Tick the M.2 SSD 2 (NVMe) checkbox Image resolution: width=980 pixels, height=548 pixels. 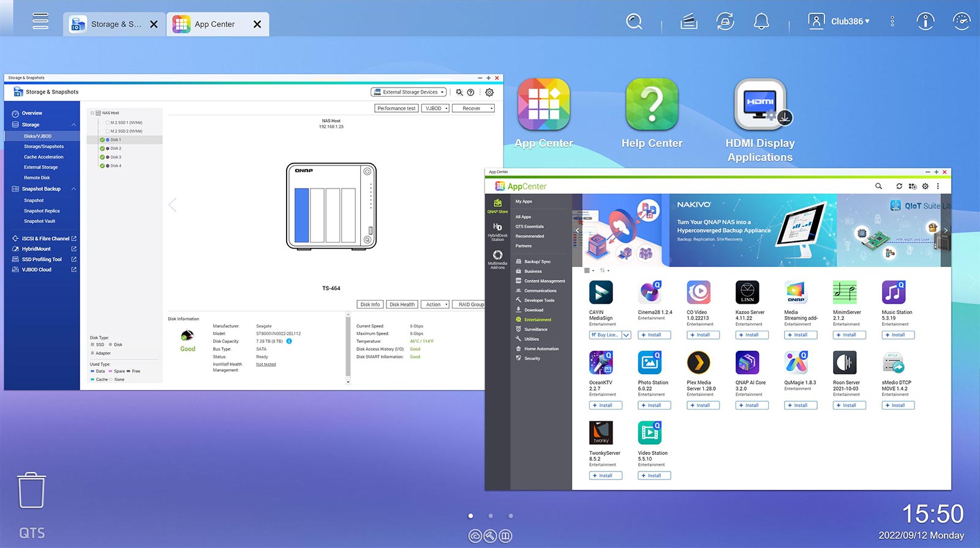click(x=107, y=131)
